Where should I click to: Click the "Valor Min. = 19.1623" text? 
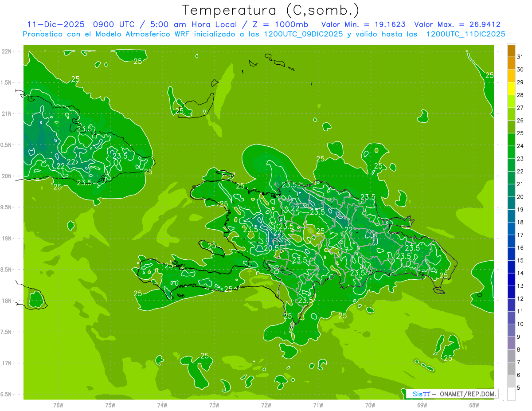pyautogui.click(x=363, y=24)
